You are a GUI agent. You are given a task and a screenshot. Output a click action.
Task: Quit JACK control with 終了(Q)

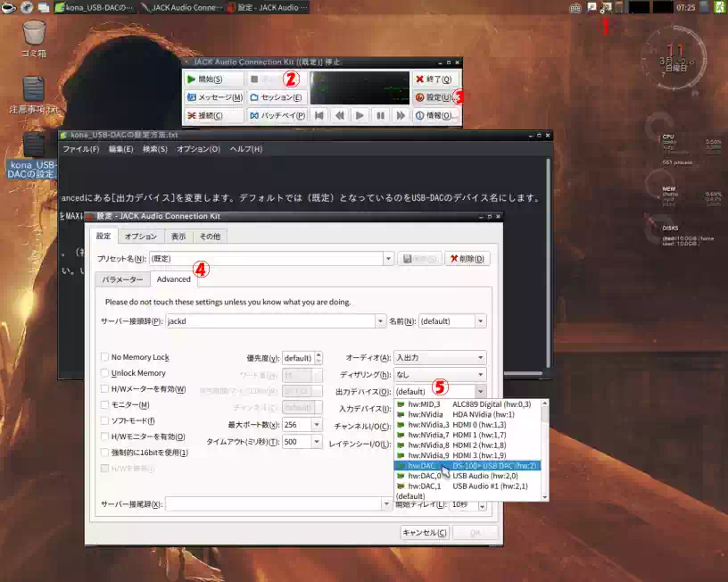434,79
